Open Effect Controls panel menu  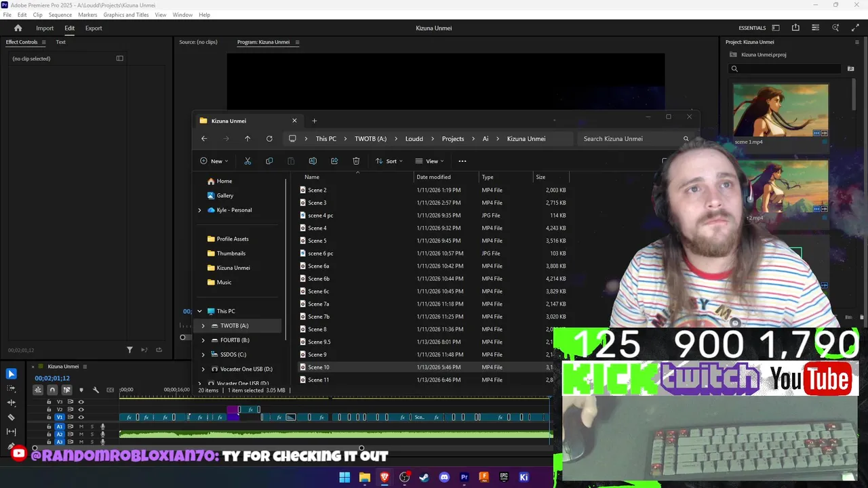tap(44, 42)
